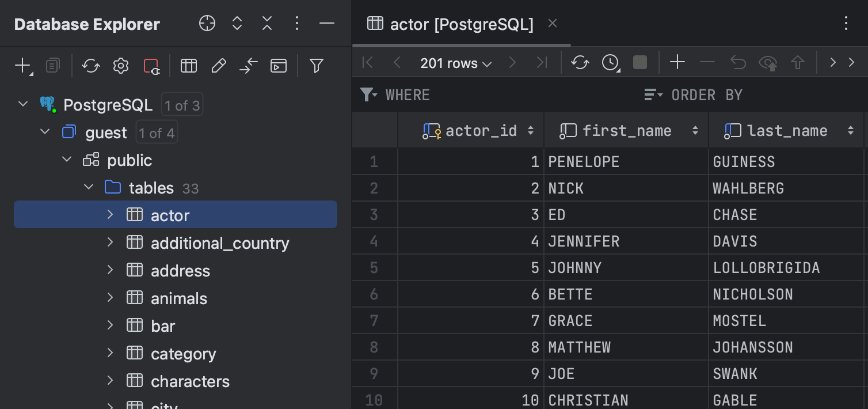The image size is (868, 409).
Task: Open the 201 rows page size dropdown
Action: 454,63
